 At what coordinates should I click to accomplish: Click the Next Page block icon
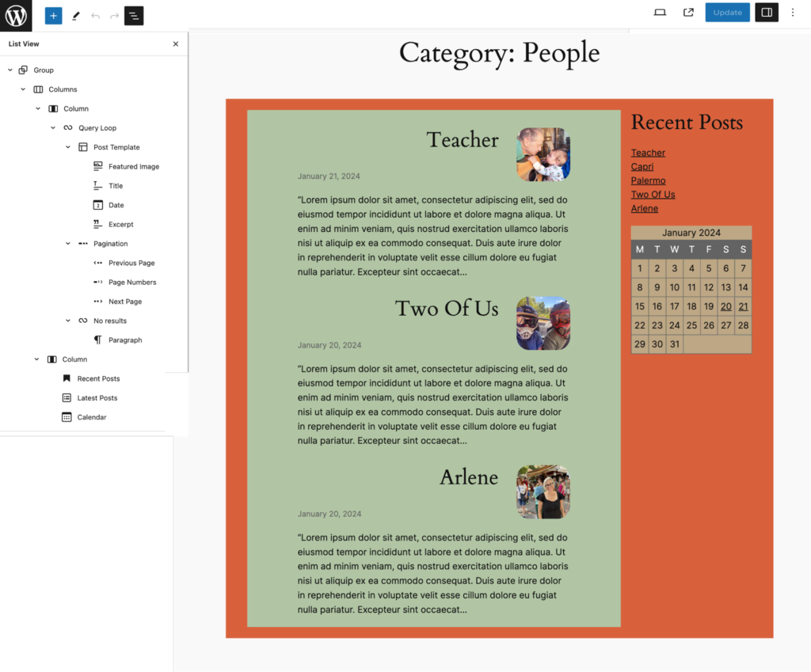[97, 302]
